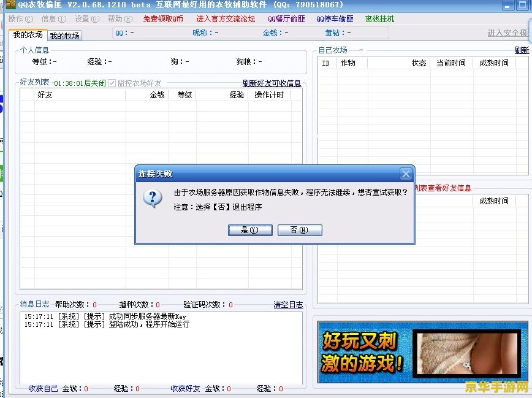
Task: Click 帮助次数 counter in log header
Action: 75,305
